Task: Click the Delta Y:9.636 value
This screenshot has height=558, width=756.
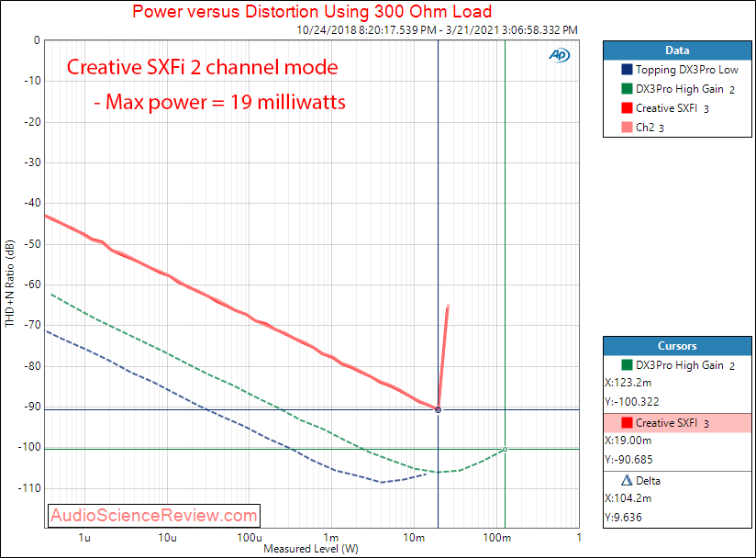Action: [x=623, y=518]
